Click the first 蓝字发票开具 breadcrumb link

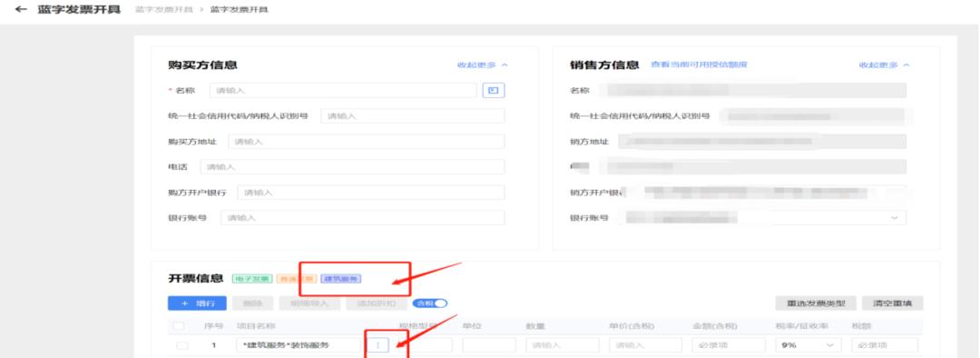point(163,10)
